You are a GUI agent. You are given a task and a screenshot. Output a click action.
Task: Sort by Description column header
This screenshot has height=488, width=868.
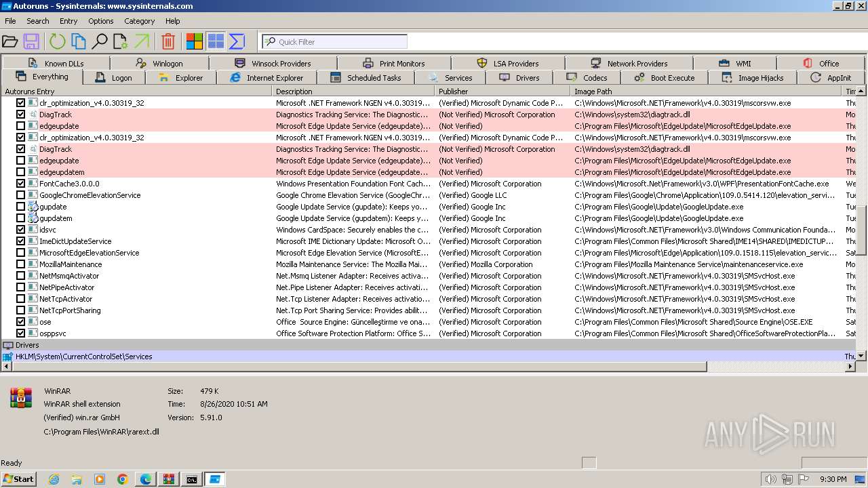353,91
